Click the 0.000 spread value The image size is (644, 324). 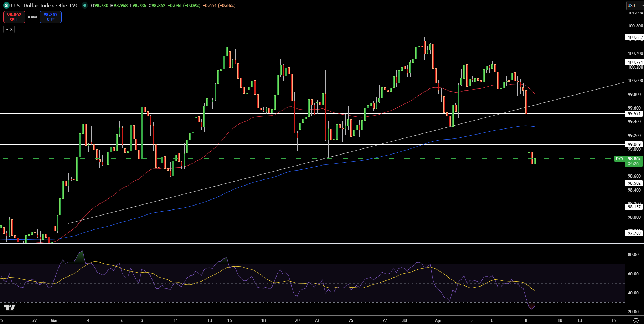coord(32,17)
